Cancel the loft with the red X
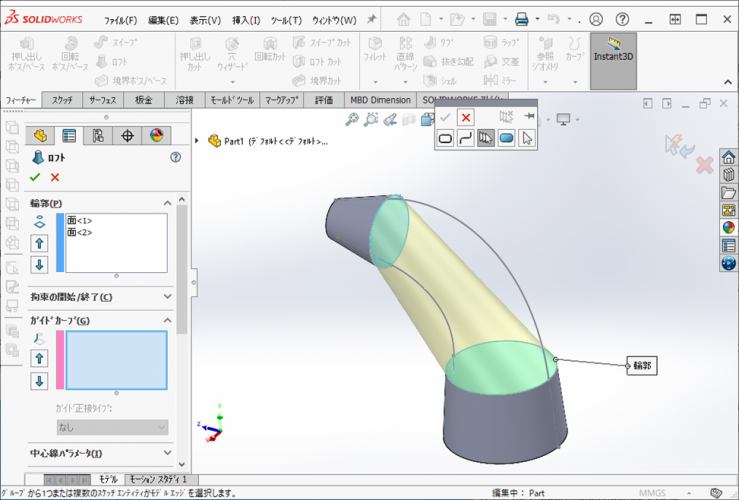The height and width of the screenshot is (500, 739). tap(55, 177)
